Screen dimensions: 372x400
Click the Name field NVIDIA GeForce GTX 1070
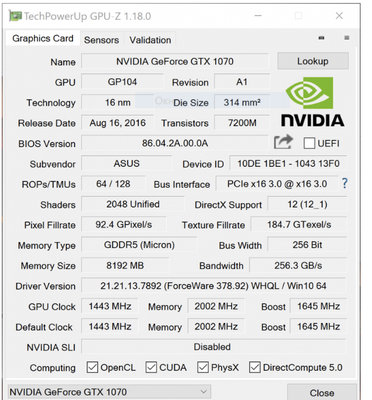pyautogui.click(x=175, y=62)
